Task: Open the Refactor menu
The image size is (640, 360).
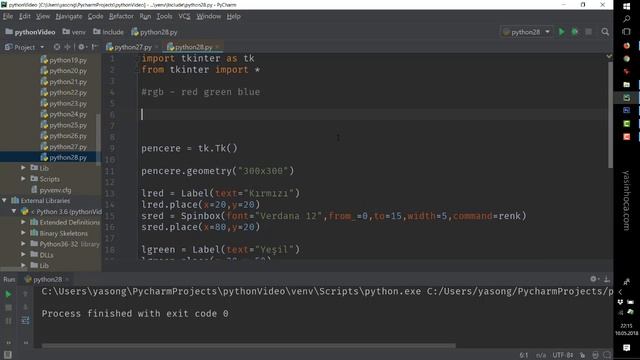Action: tap(121, 16)
